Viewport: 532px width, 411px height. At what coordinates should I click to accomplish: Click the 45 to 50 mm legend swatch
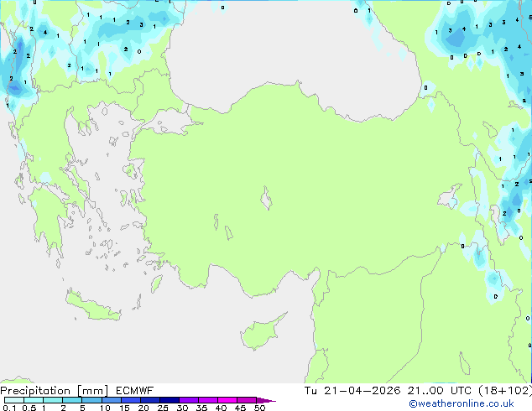pos(247,400)
